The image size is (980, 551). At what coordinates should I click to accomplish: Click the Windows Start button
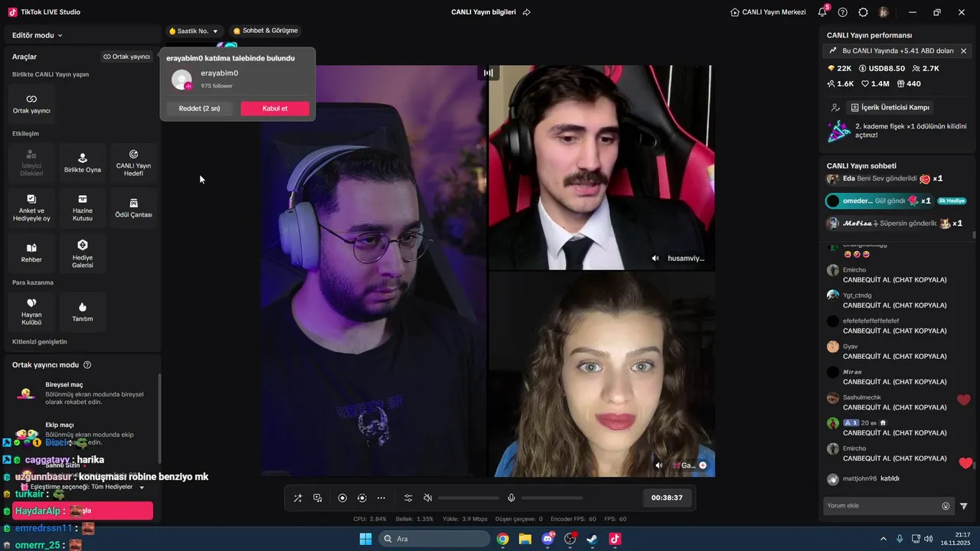[x=366, y=539]
